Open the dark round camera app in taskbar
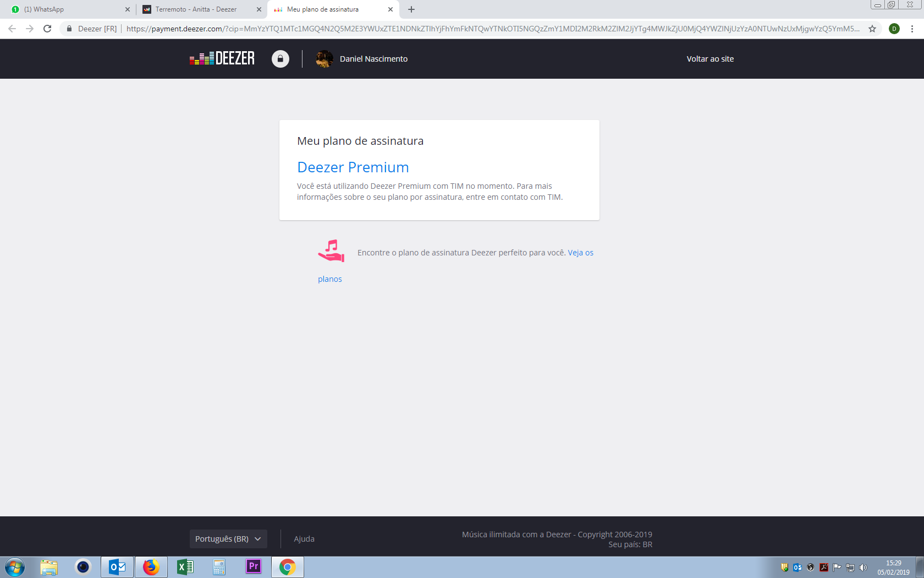 click(83, 567)
